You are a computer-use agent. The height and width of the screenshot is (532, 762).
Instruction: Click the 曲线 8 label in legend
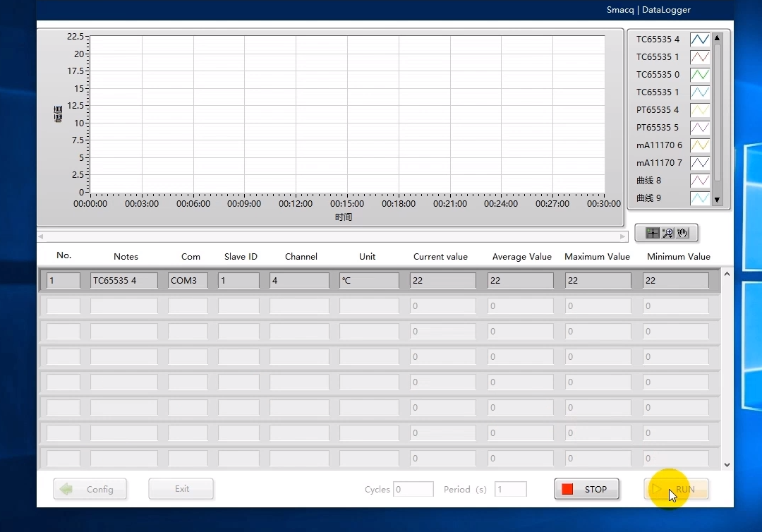pos(649,180)
